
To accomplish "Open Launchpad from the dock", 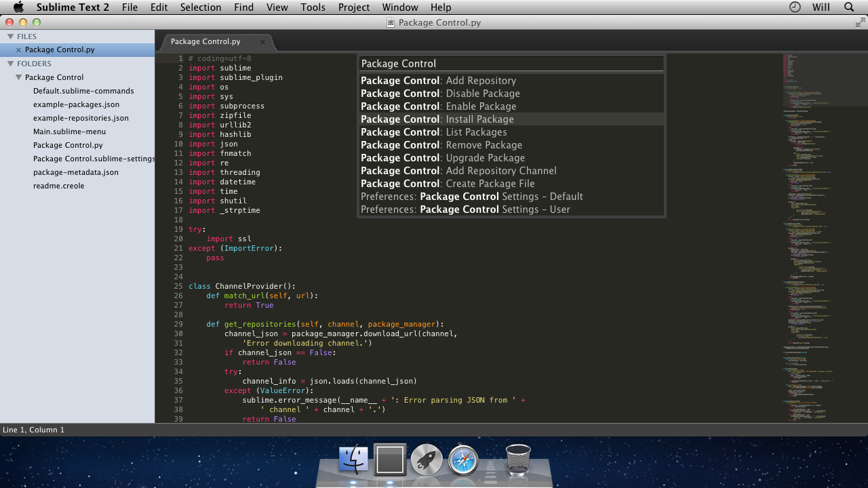I will point(427,460).
